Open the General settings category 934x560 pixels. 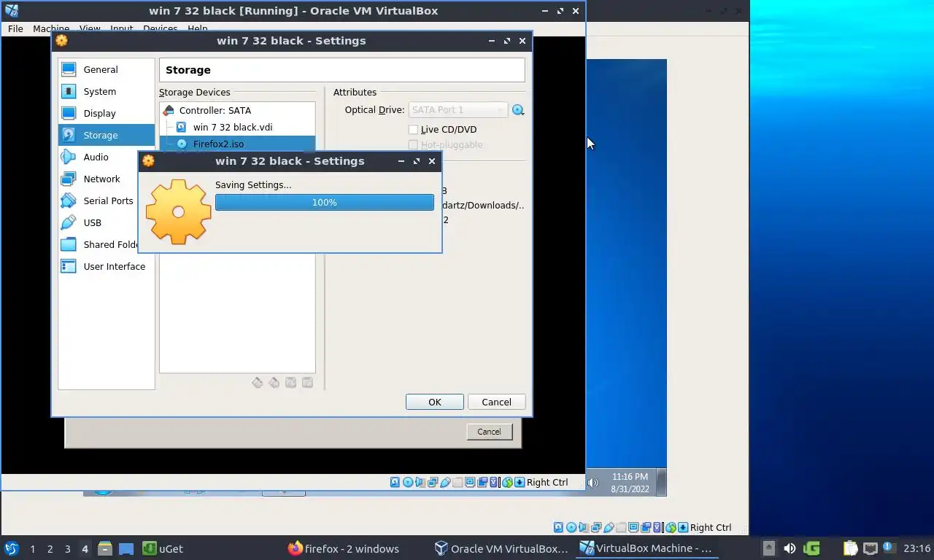point(107,69)
